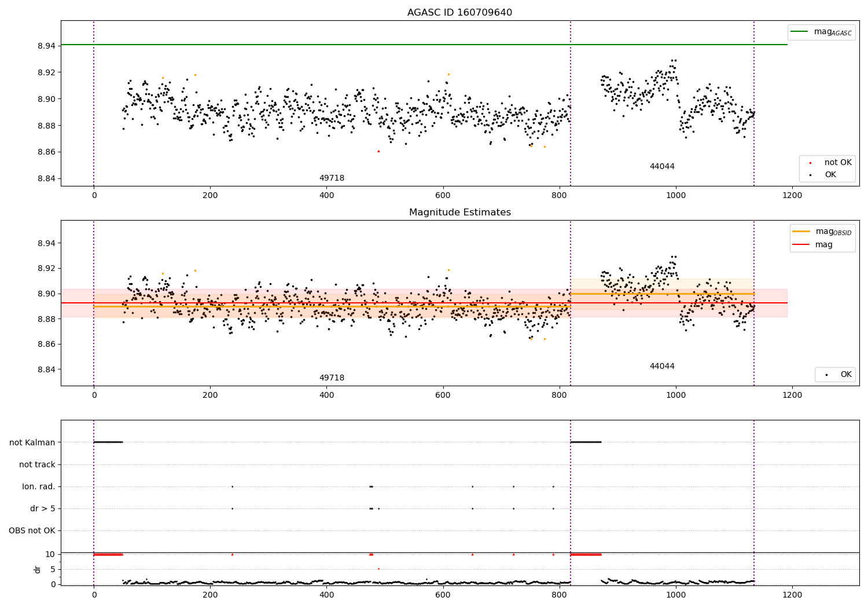Click the 'OK' legend entry in the top plot
This screenshot has height=608, width=868.
pos(830,174)
